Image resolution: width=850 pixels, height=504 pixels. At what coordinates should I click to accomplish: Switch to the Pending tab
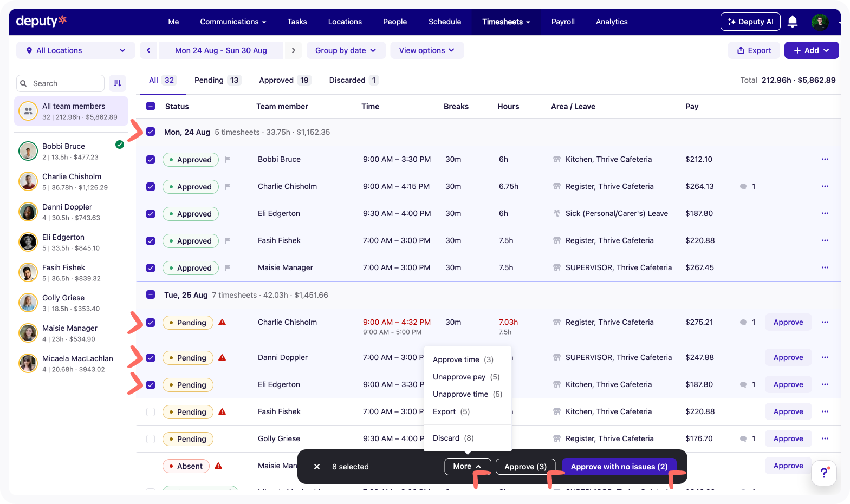click(217, 80)
